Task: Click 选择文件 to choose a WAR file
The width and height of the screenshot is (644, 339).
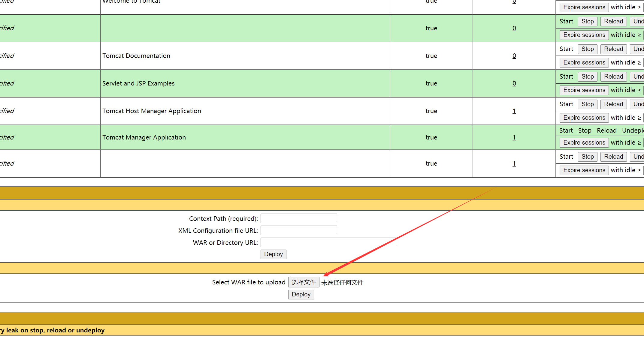Action: [x=304, y=282]
